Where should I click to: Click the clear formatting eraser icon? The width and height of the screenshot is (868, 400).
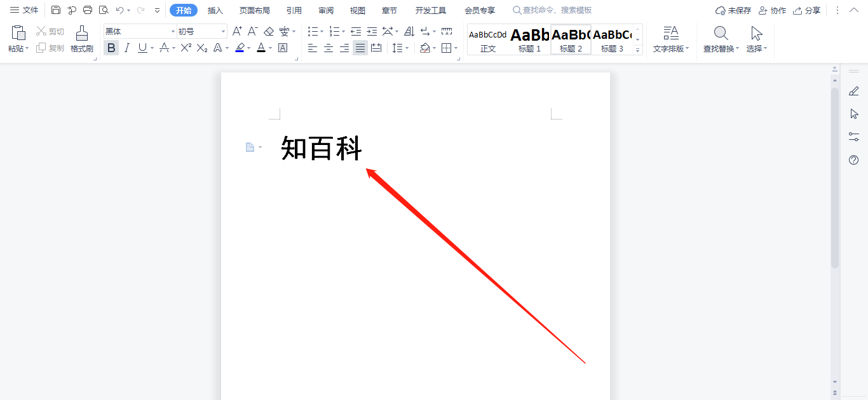point(268,31)
